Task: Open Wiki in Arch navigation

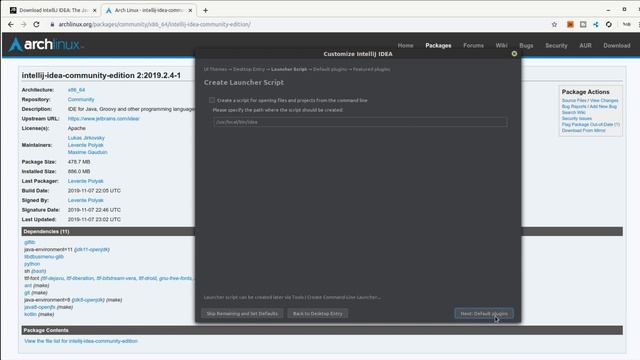Action: [x=502, y=45]
